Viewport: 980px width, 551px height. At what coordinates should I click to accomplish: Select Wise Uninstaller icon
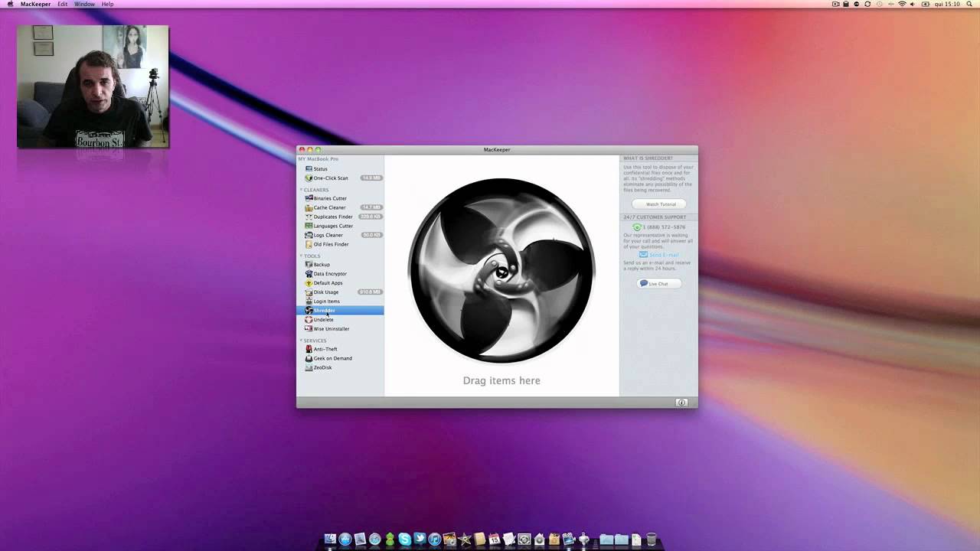309,328
